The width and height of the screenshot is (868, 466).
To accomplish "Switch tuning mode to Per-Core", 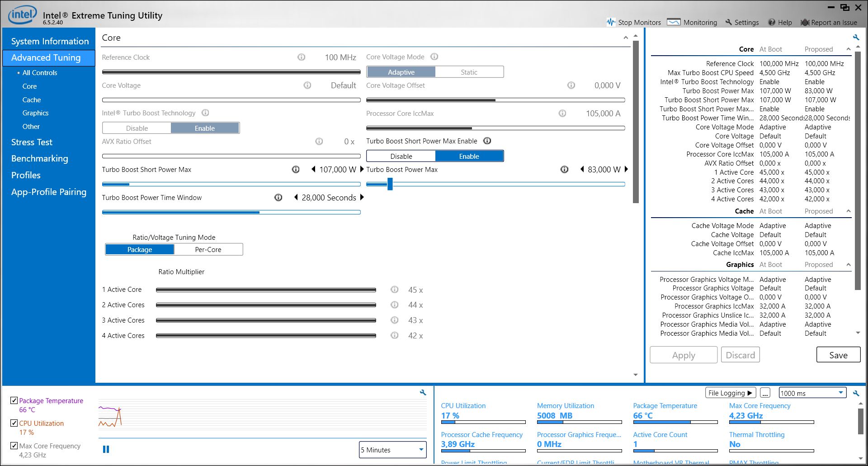I will [208, 249].
